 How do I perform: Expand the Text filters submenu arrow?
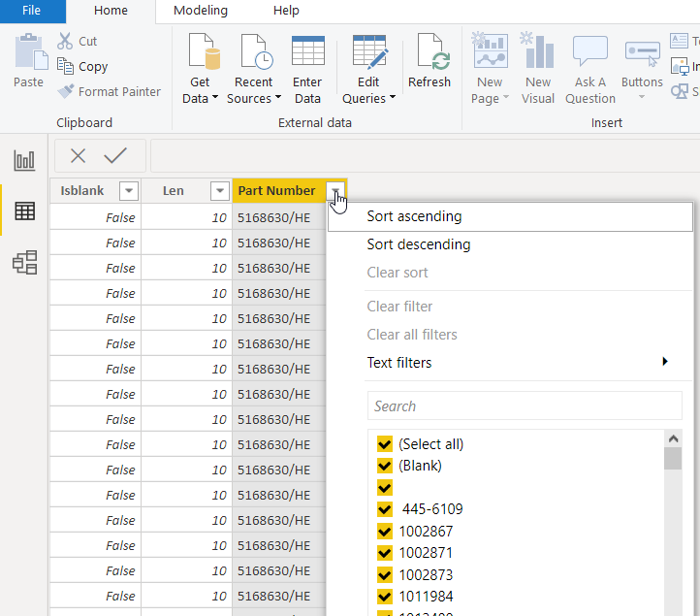point(665,362)
